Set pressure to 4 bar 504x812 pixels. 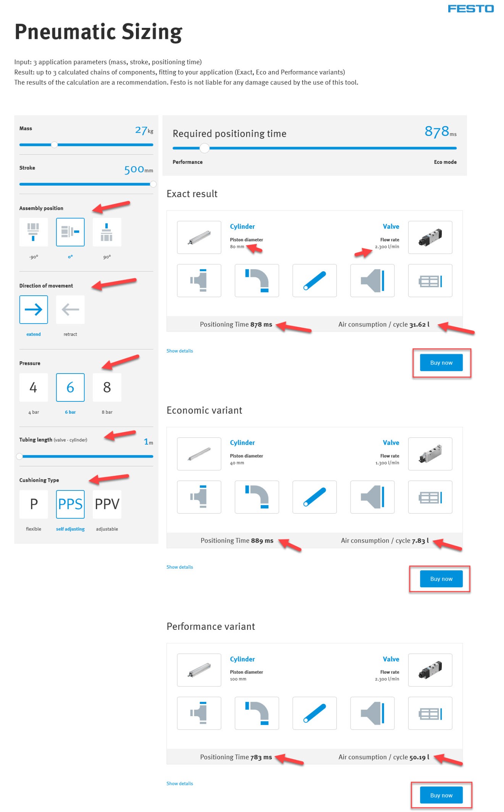(34, 387)
